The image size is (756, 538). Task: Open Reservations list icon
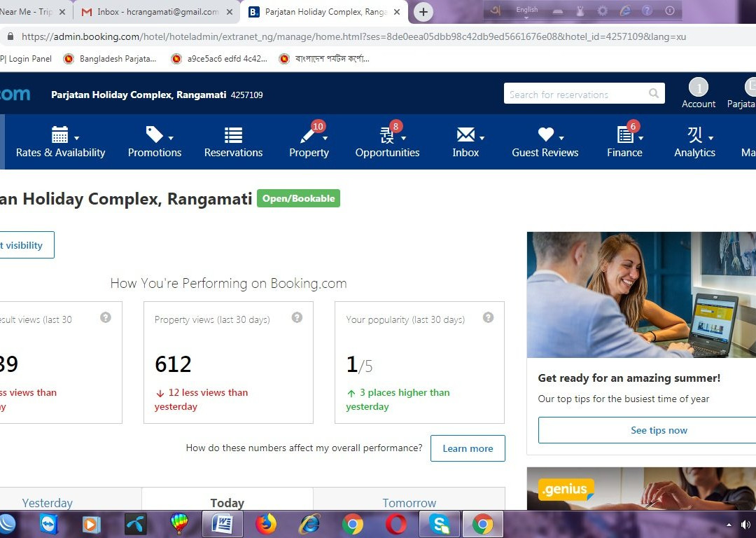click(233, 135)
